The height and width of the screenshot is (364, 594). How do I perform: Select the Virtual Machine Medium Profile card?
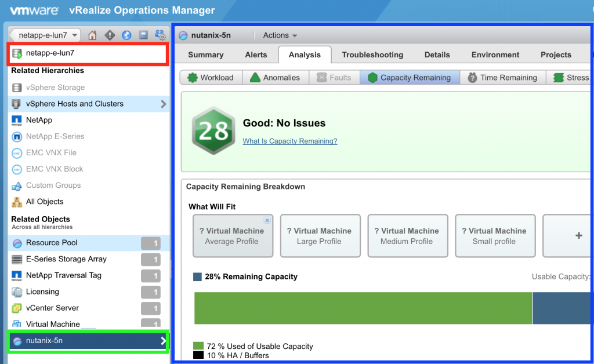408,236
